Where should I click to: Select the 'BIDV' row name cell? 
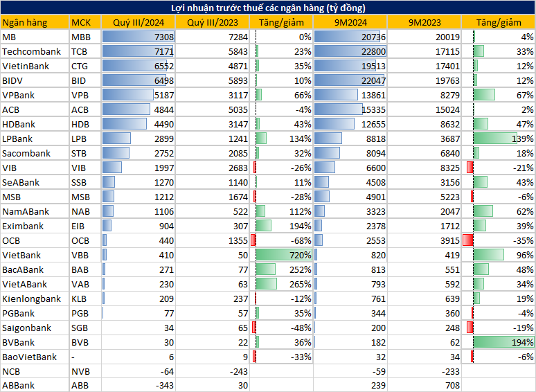[x=35, y=80]
